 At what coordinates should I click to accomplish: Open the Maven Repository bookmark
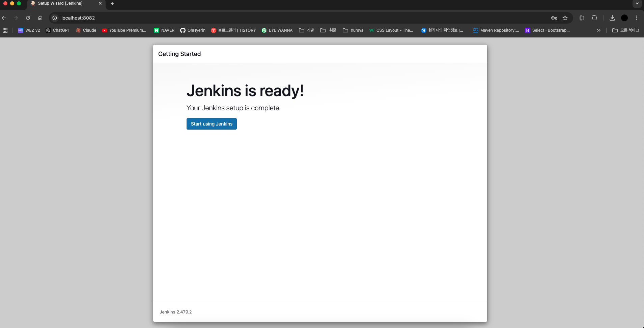pyautogui.click(x=496, y=30)
